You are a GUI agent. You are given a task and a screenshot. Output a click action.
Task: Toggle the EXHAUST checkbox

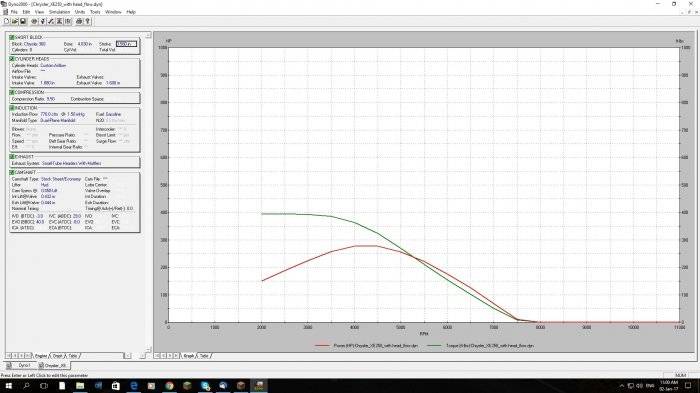(x=12, y=157)
